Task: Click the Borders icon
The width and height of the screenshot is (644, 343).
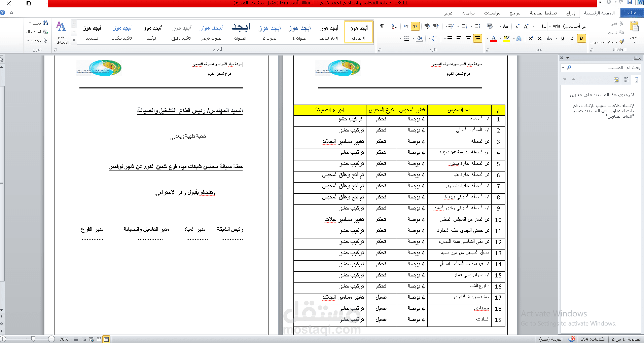Action: tap(406, 38)
